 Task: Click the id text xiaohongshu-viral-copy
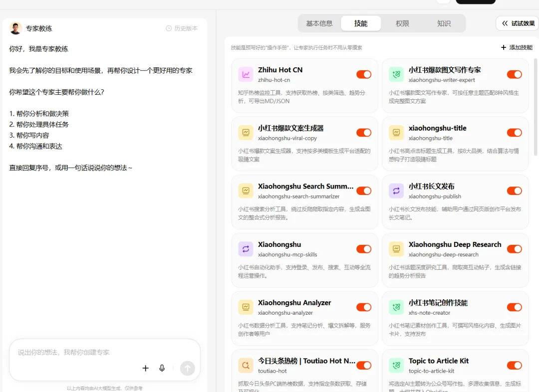pos(287,138)
